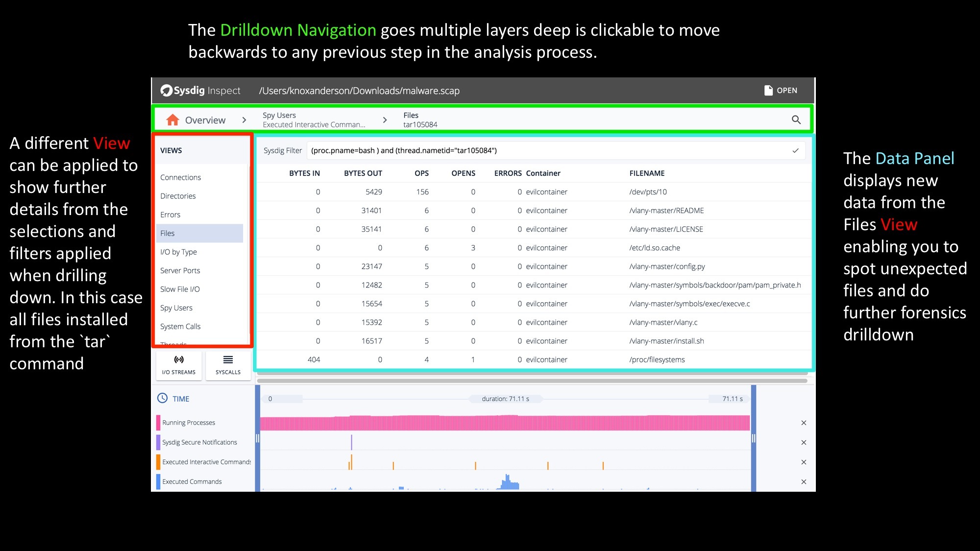Sort by OPS column header

click(x=421, y=173)
